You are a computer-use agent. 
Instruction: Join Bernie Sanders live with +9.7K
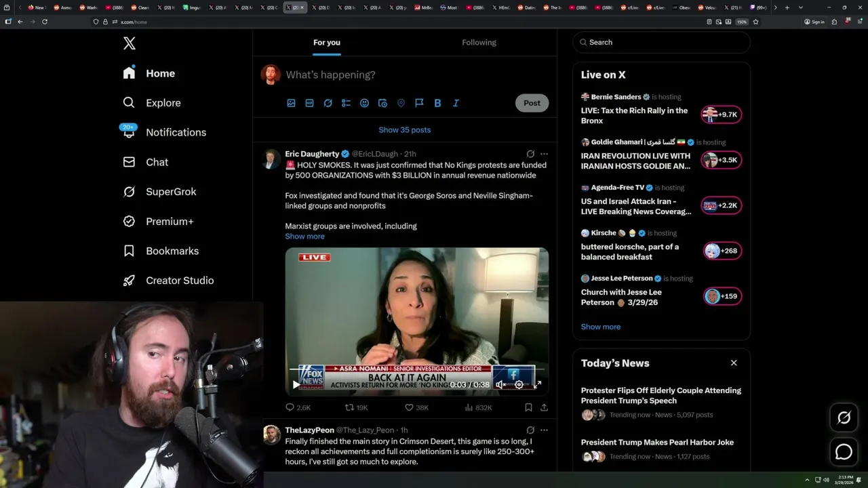pyautogui.click(x=722, y=115)
